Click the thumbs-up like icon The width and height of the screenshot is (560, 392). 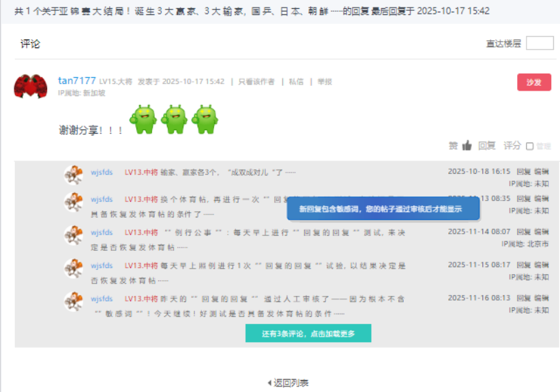coord(467,145)
